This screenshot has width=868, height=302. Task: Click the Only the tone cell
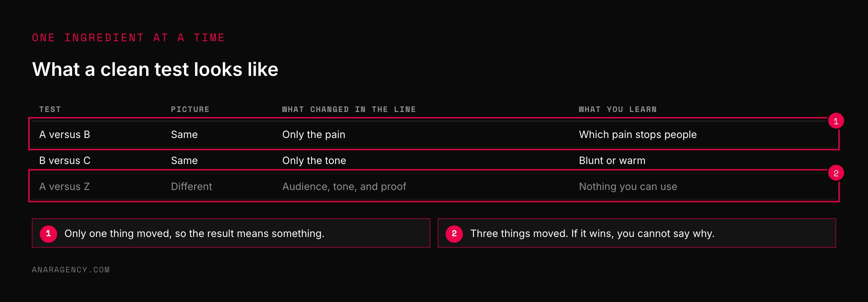pos(314,160)
